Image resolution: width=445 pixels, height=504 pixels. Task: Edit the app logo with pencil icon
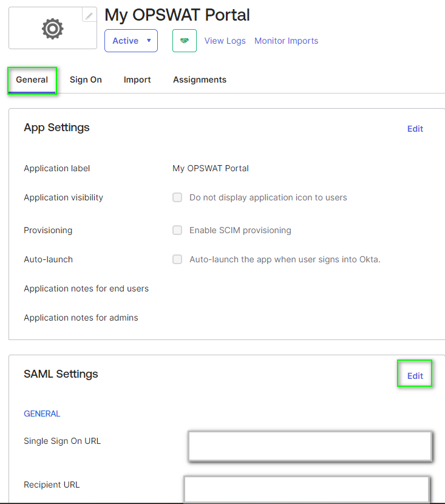point(89,15)
